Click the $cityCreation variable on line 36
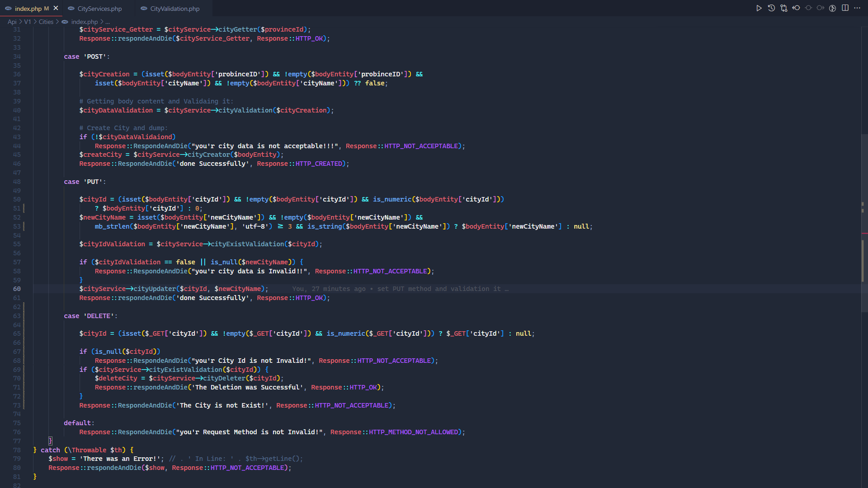Viewport: 868px width, 488px height. pos(104,74)
